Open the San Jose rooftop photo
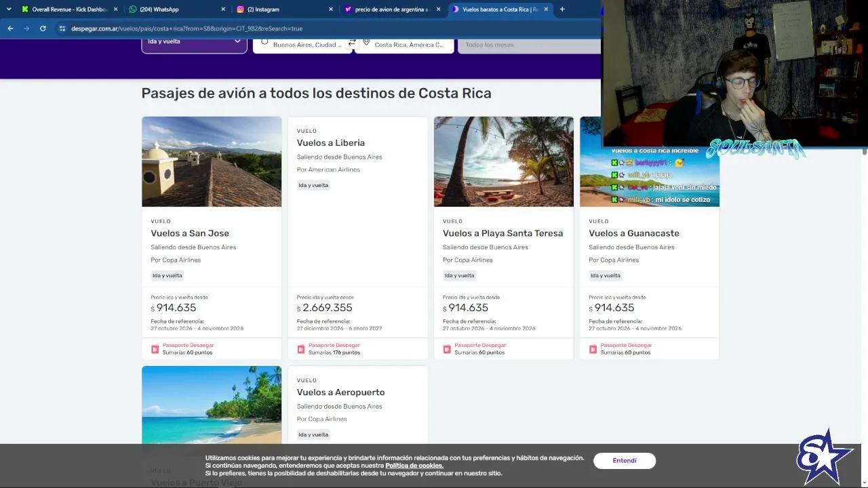The height and width of the screenshot is (488, 868). pos(212,161)
